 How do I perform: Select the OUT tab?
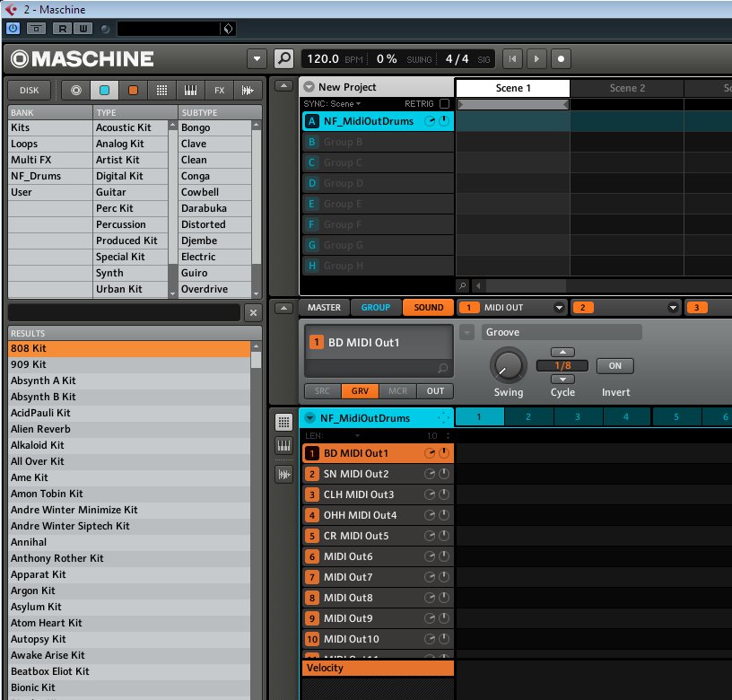click(435, 391)
